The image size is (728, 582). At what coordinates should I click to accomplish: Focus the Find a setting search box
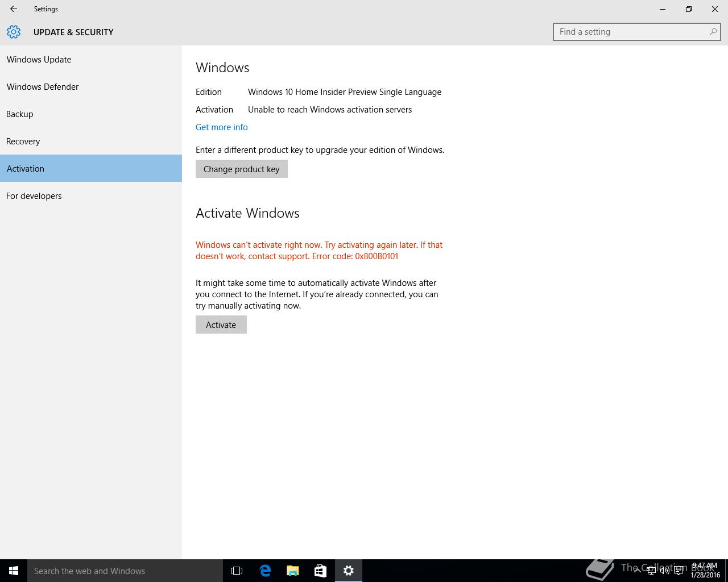637,32
